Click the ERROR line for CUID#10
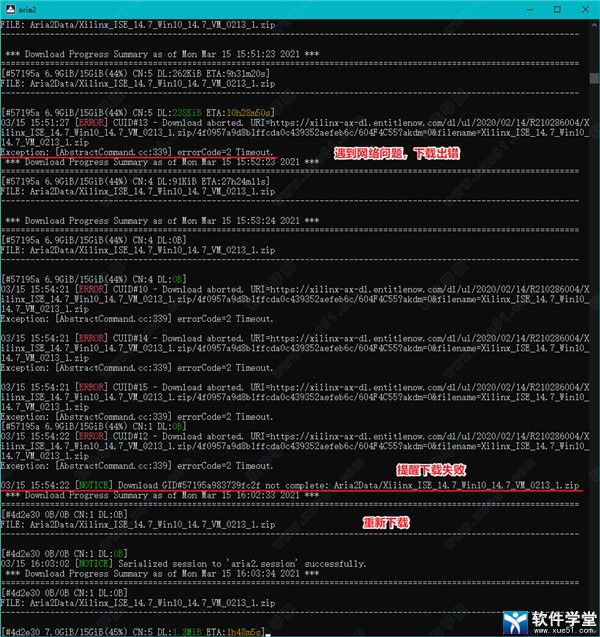This screenshot has height=637, width=600. tap(295, 289)
